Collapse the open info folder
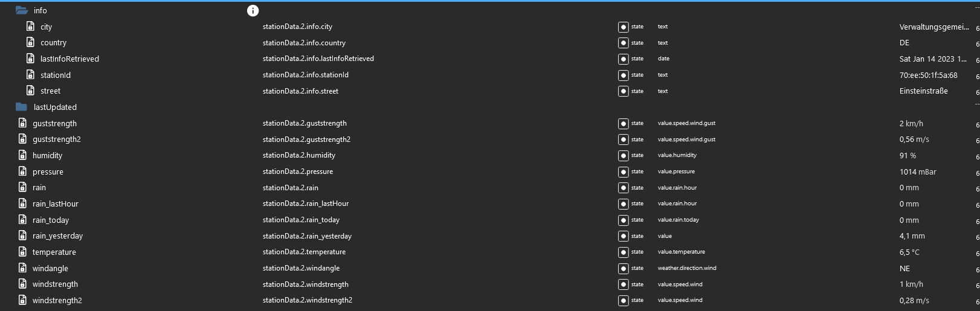Screen dimensions: 980x311 (x=22, y=10)
